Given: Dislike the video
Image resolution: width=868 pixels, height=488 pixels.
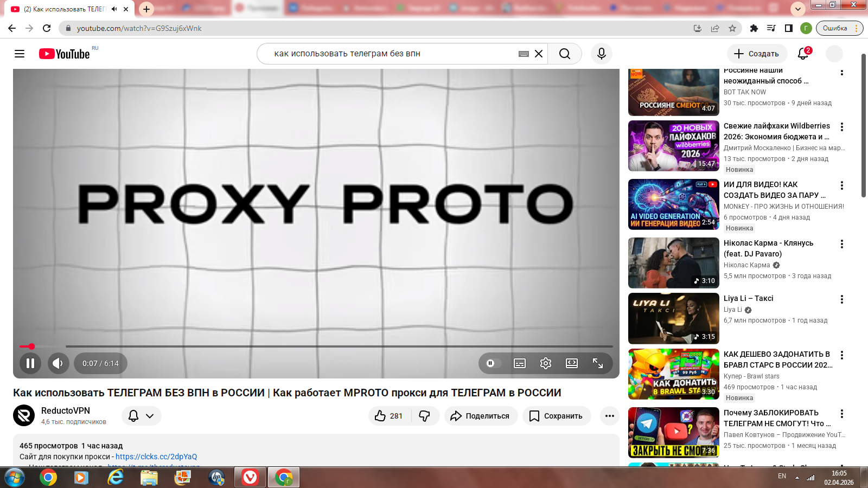Looking at the screenshot, I should [425, 416].
